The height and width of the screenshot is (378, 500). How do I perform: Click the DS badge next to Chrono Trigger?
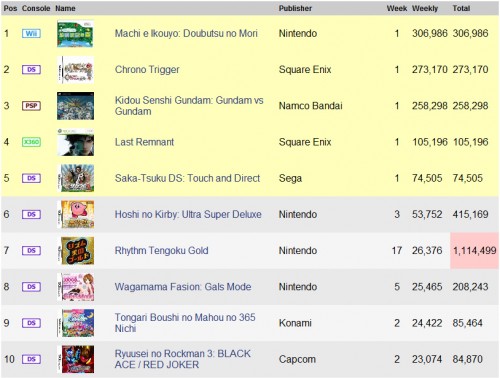point(31,69)
